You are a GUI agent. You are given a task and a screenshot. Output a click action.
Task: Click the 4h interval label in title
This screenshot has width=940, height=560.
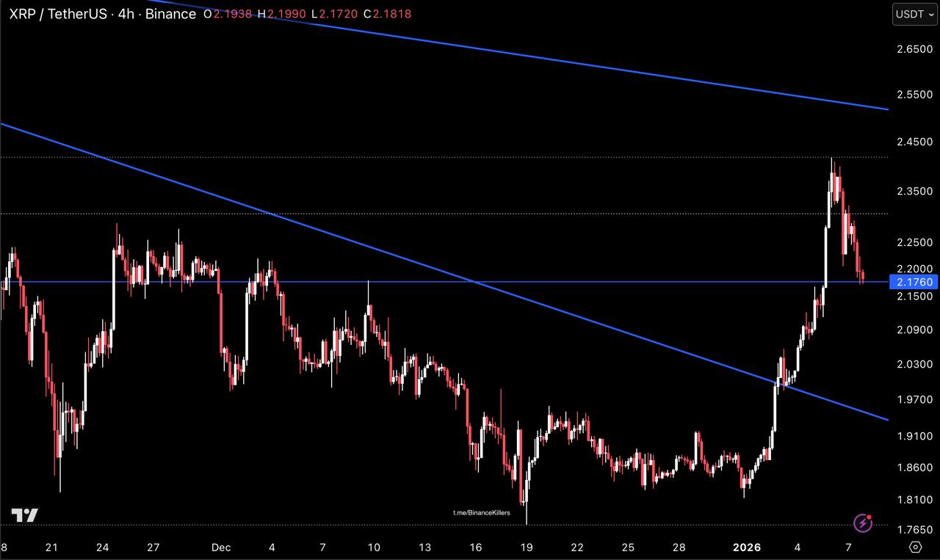click(x=126, y=14)
